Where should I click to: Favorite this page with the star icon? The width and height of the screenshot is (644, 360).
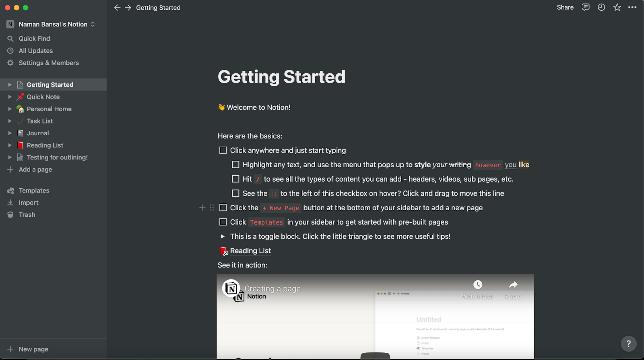coord(617,7)
